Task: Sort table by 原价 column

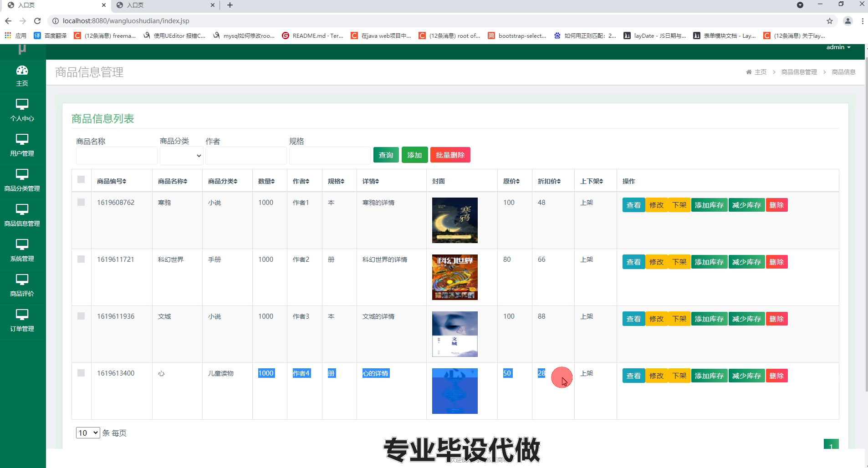Action: click(511, 181)
